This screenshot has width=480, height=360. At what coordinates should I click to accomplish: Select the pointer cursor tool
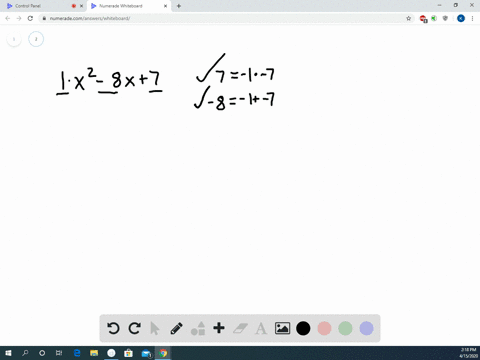click(x=155, y=328)
